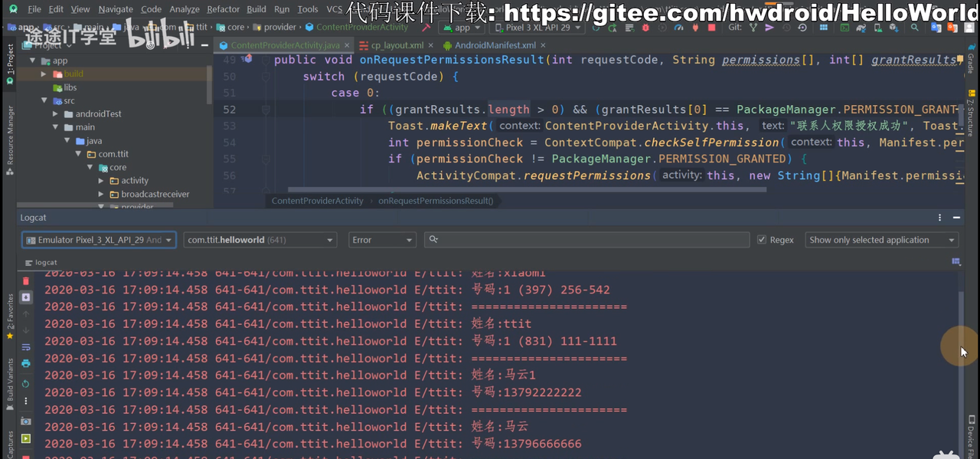Click the red Stop button in toolbar
Image resolution: width=980 pixels, height=459 pixels.
coord(711,28)
